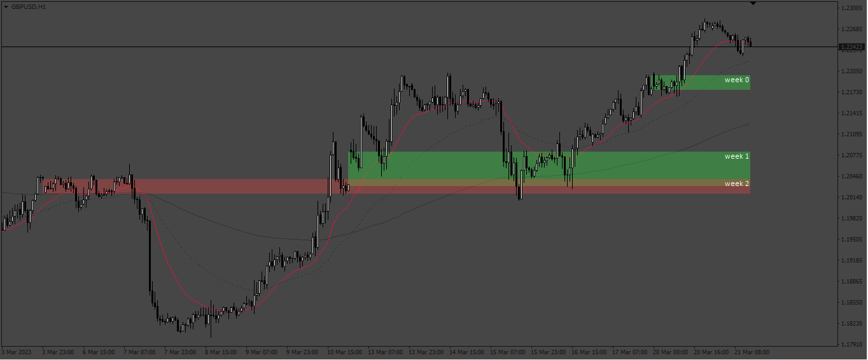Click price axis value 1.22685
Viewport: 868px width, 360px height.
[851, 29]
